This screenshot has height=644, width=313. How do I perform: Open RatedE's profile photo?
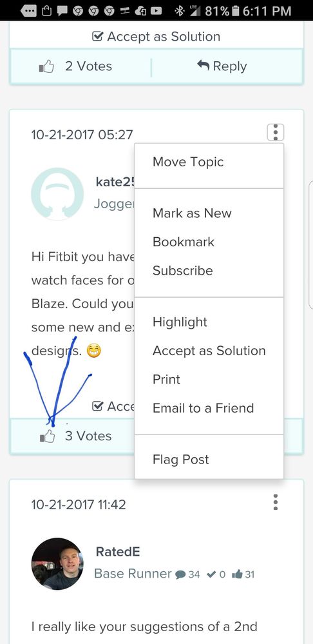[x=57, y=564]
